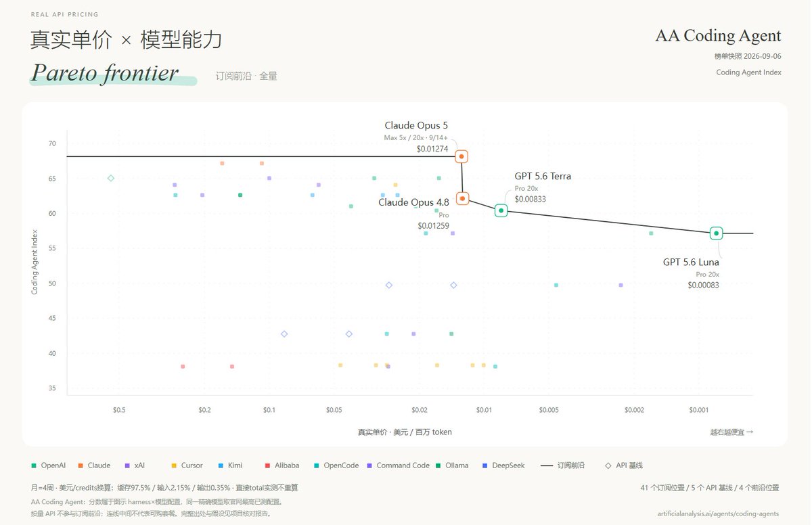This screenshot has height=525, width=812.
Task: Click the '订阅前沿 · 全量' subtitle
Action: tap(246, 76)
